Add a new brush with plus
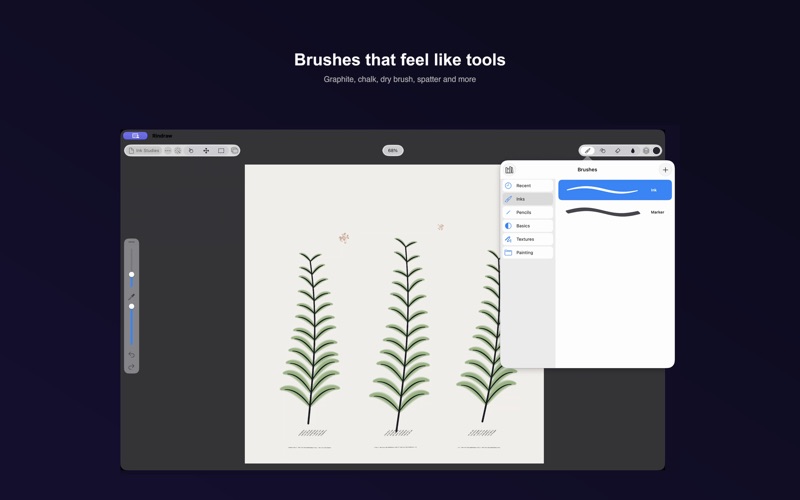Screen dimensions: 800x500 coord(665,169)
